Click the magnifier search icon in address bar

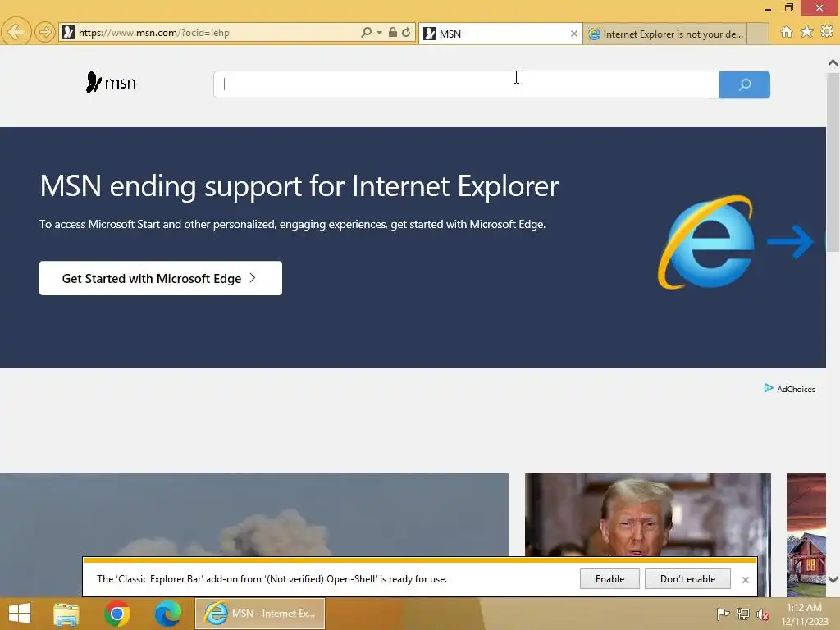(366, 32)
